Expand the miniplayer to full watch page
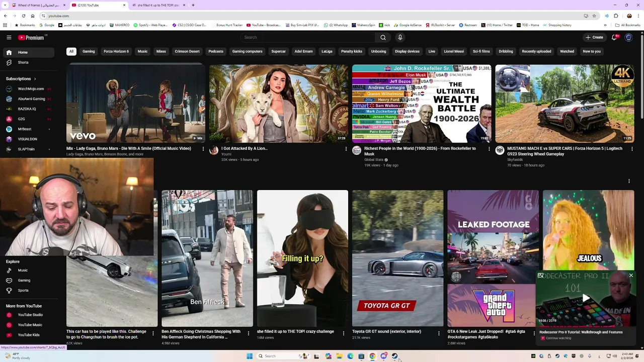 [x=540, y=276]
